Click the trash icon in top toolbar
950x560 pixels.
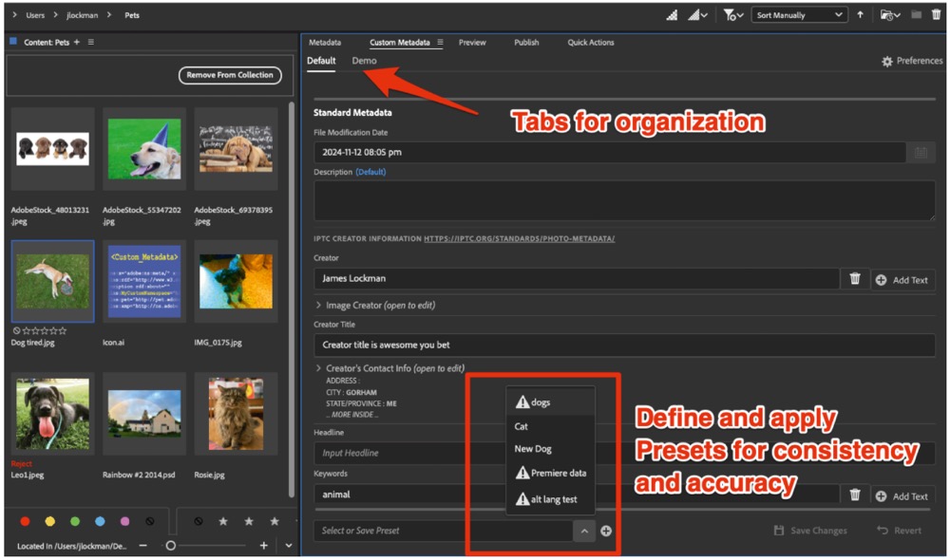pyautogui.click(x=935, y=15)
